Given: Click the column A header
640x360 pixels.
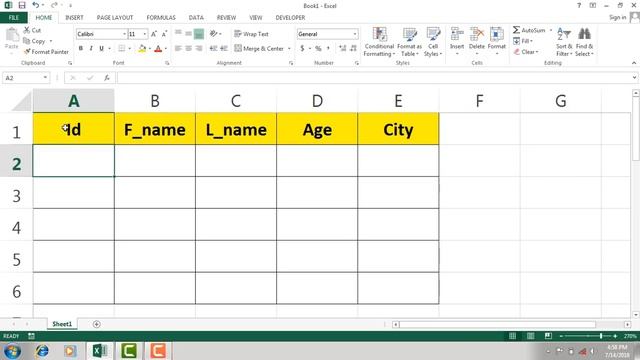Looking at the screenshot, I should (x=73, y=101).
